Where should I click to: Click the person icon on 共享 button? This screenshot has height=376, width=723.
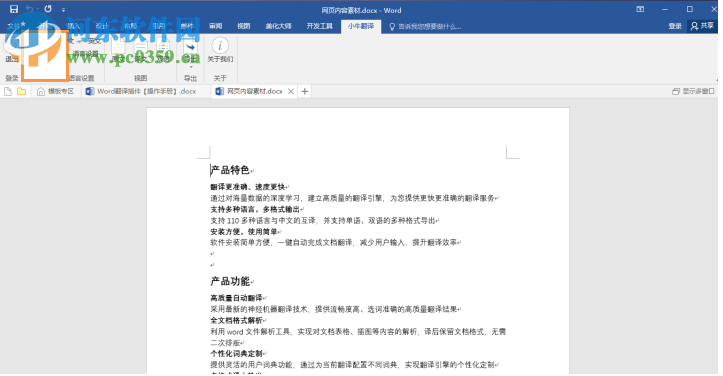(694, 26)
